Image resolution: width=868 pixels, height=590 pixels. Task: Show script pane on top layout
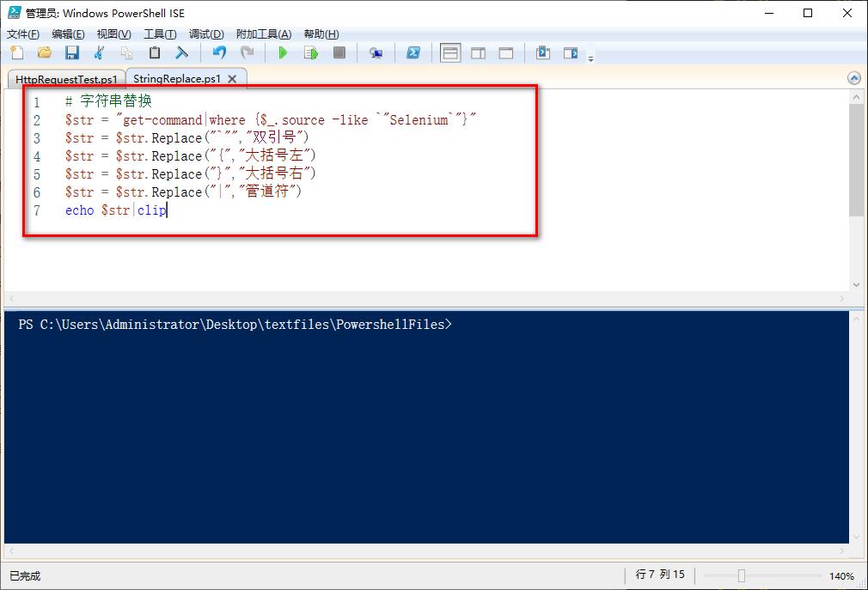(450, 53)
